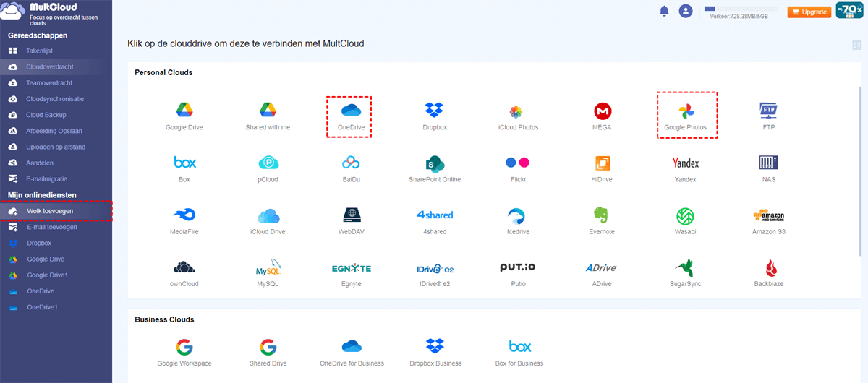
Task: Select the Wasabi cloud icon
Action: click(x=686, y=215)
